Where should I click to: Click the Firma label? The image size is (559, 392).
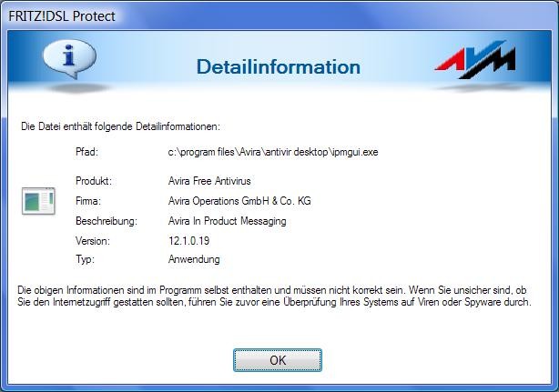tap(88, 201)
